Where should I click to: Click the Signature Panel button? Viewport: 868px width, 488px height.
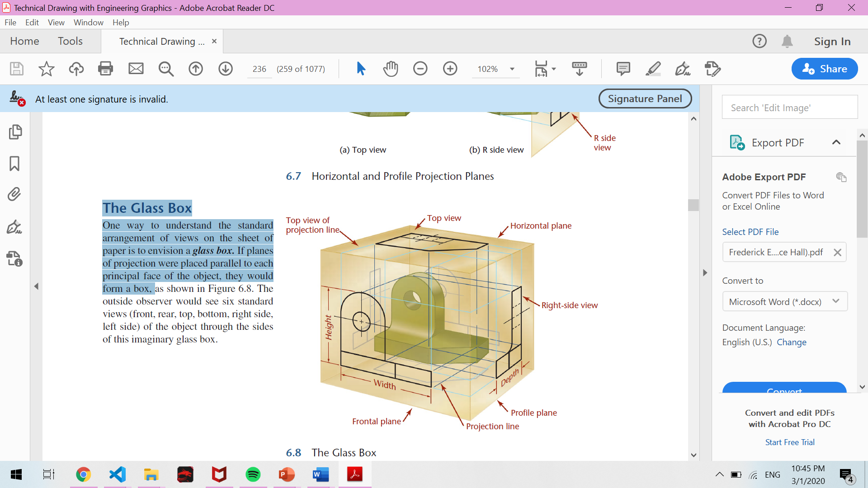[645, 99]
